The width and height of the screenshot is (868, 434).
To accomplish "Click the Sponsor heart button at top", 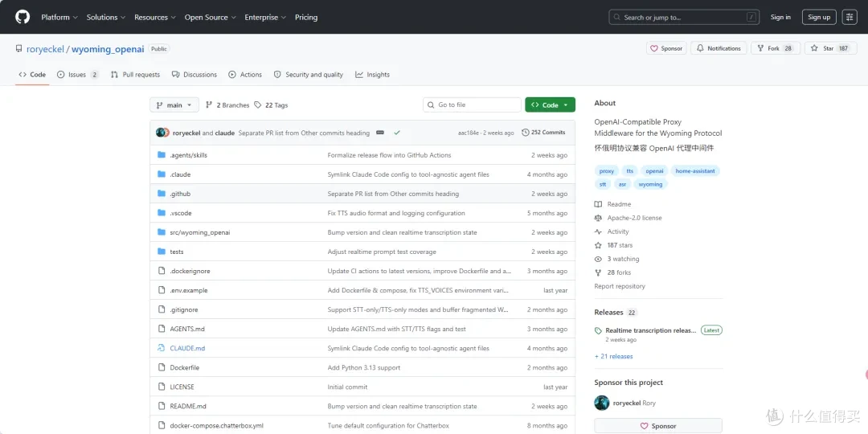I will [666, 48].
